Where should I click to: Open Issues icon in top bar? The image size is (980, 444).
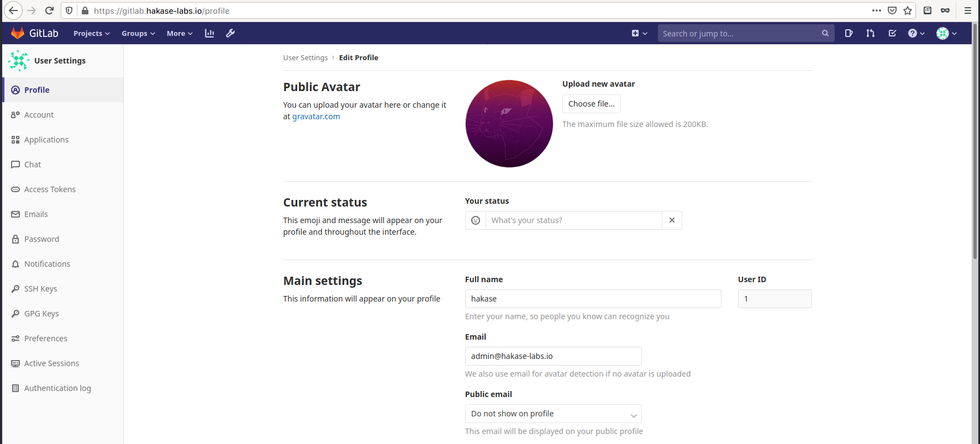pos(849,33)
